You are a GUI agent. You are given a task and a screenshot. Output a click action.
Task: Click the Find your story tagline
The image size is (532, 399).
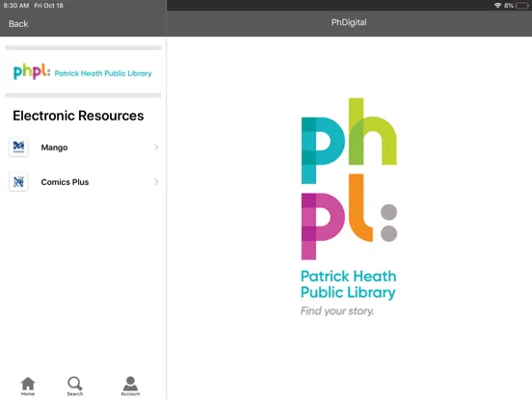pyautogui.click(x=337, y=311)
